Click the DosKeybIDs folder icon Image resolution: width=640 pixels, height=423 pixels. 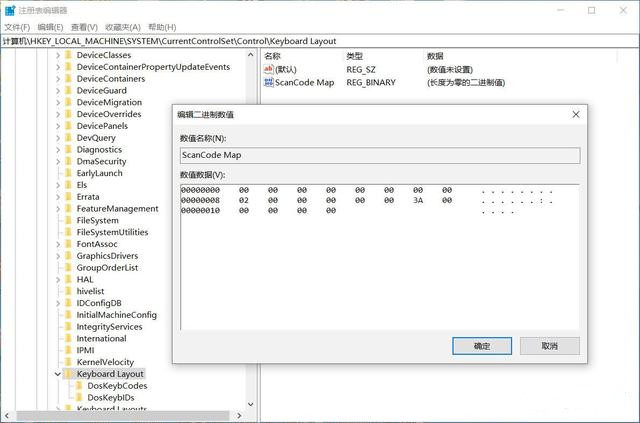pos(79,398)
